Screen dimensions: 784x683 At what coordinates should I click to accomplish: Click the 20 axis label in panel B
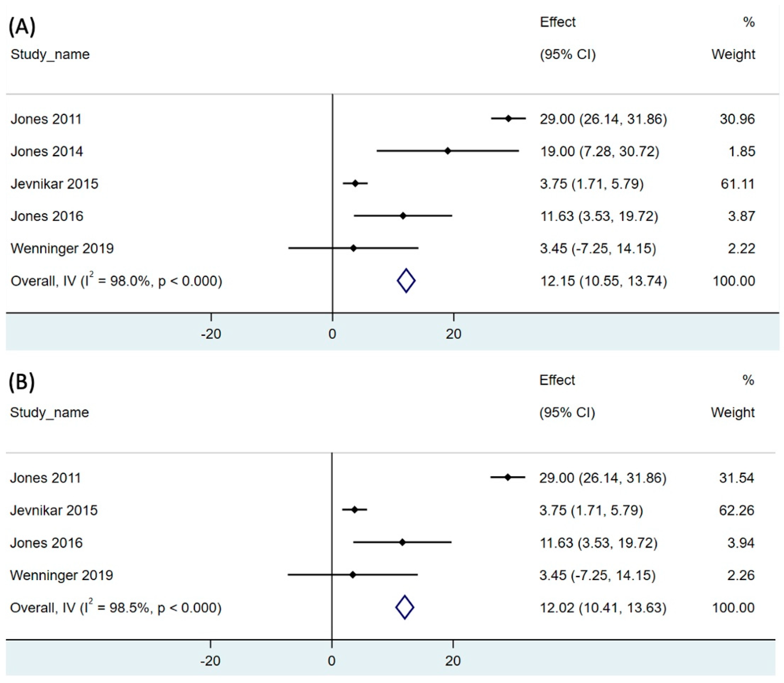(x=453, y=661)
